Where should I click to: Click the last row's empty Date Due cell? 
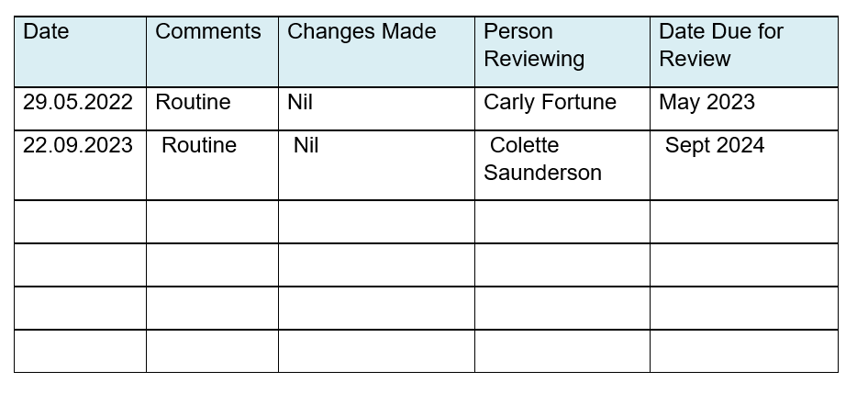[744, 351]
